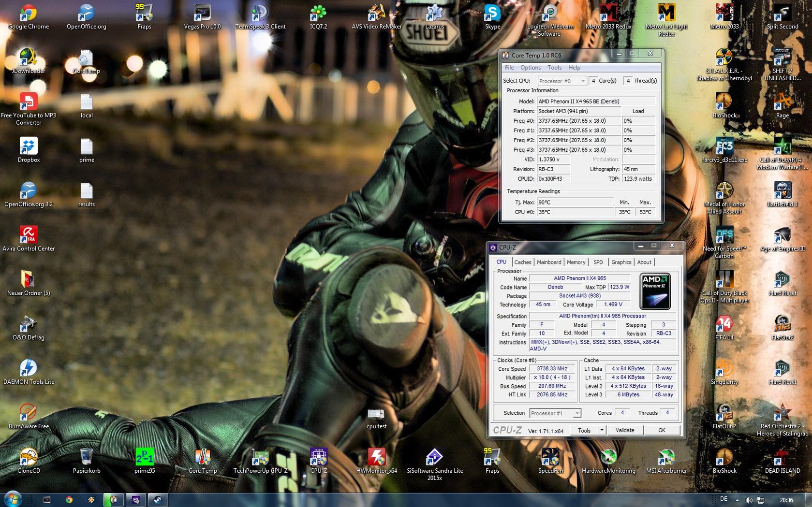This screenshot has width=812, height=507.
Task: Click the Age of Empires III shortcut
Action: click(782, 239)
